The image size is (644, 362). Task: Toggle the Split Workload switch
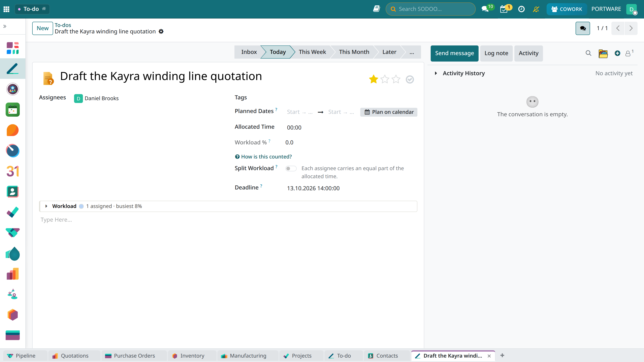pyautogui.click(x=291, y=169)
